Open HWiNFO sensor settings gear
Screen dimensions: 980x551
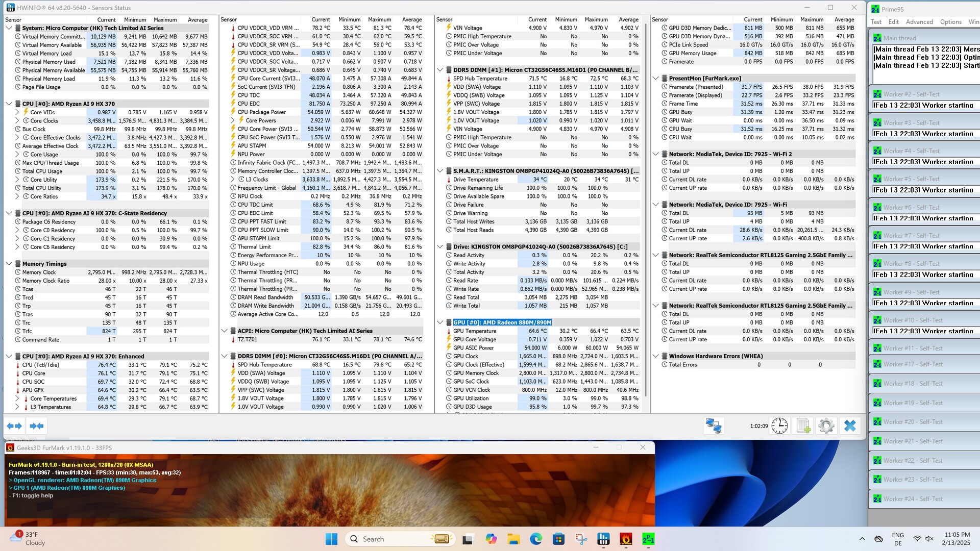pyautogui.click(x=826, y=426)
